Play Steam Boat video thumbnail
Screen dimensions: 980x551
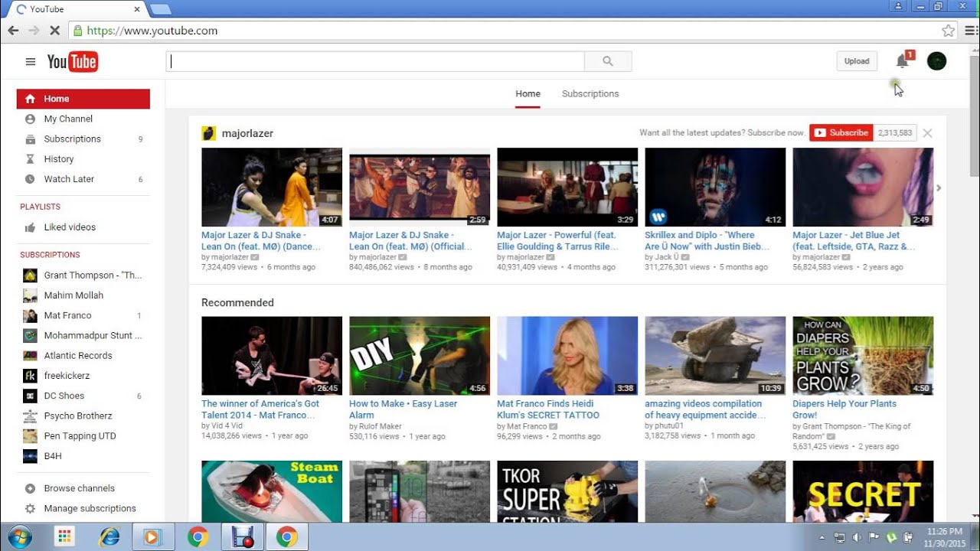272,491
